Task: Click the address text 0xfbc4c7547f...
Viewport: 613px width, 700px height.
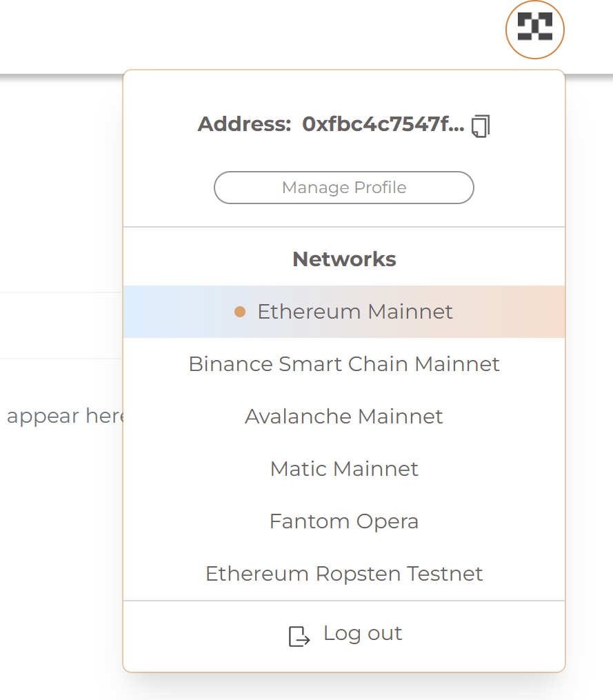Action: pyautogui.click(x=383, y=124)
